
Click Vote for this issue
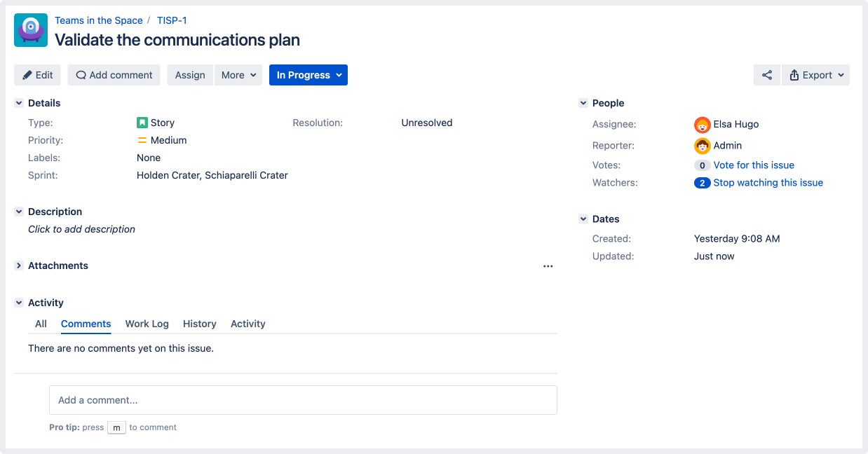[x=754, y=165]
